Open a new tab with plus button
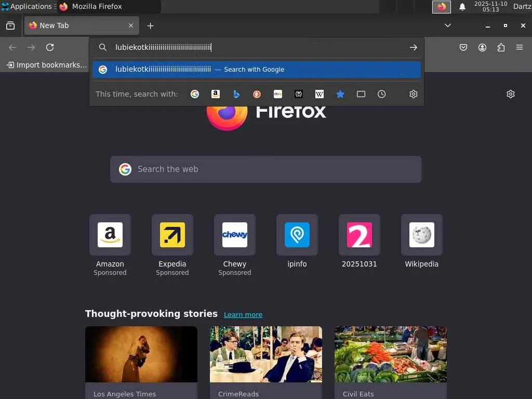Screen dimensions: 532x399 tap(151, 26)
